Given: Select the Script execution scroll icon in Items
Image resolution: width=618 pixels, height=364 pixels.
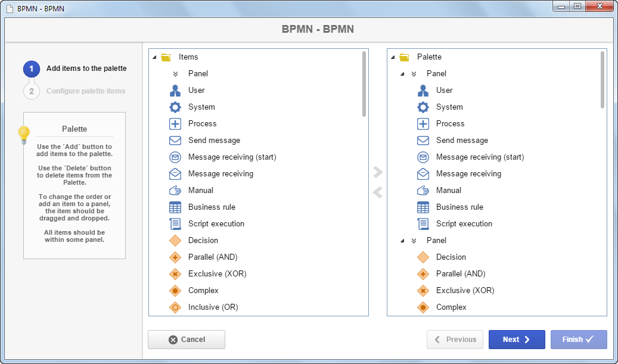Looking at the screenshot, I should [x=175, y=224].
